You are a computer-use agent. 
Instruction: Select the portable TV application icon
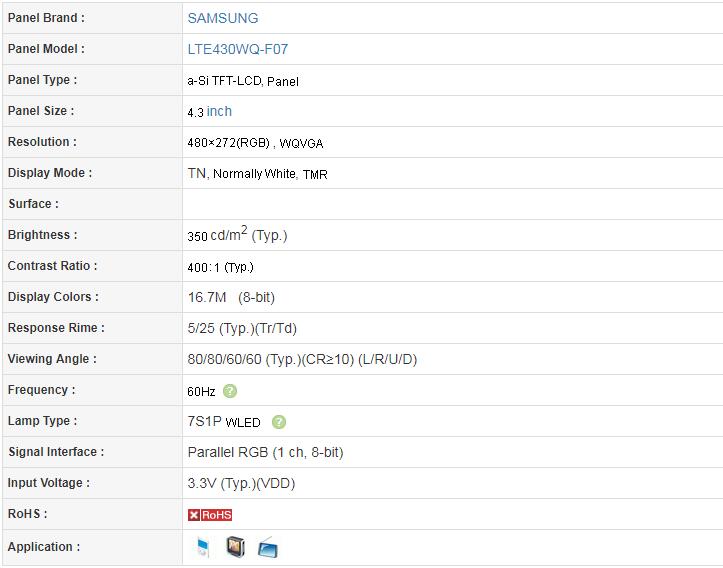(268, 548)
